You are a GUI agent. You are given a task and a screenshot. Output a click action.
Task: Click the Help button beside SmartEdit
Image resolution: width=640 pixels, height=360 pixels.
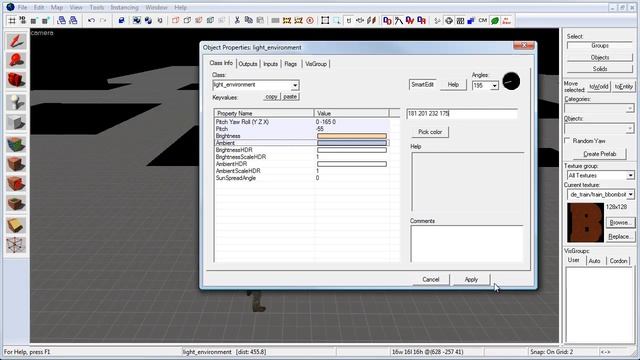(453, 84)
